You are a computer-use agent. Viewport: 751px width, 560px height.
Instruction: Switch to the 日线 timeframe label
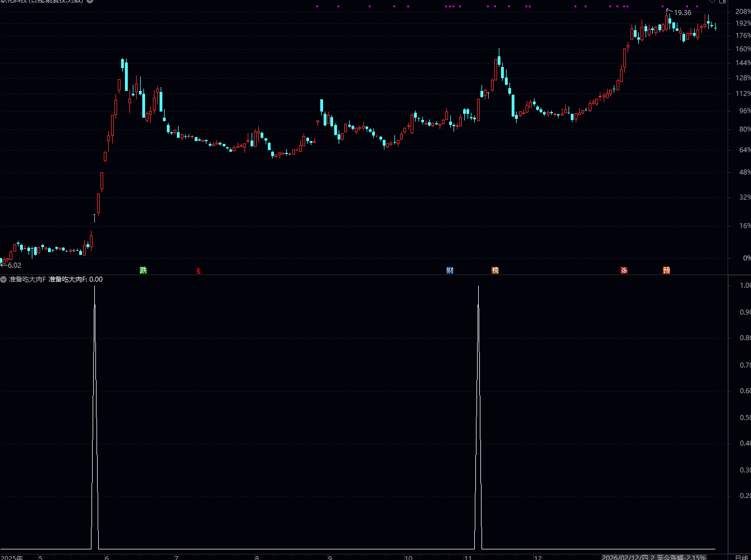tap(742, 557)
